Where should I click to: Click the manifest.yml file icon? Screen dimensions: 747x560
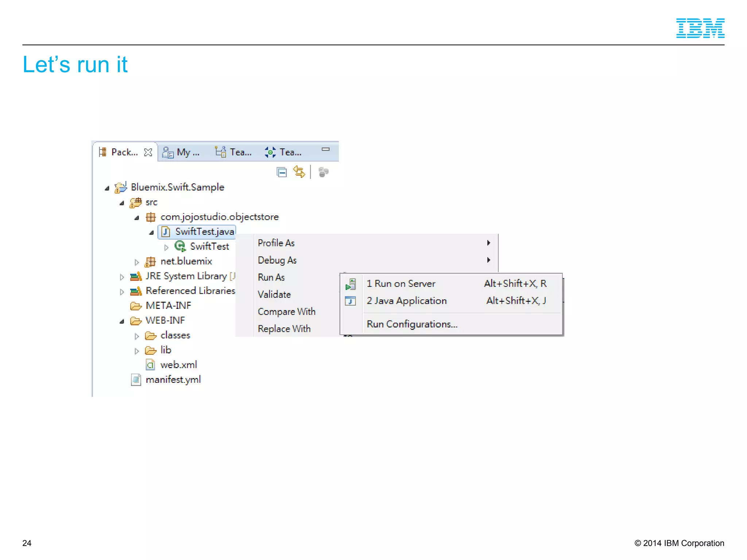point(136,380)
